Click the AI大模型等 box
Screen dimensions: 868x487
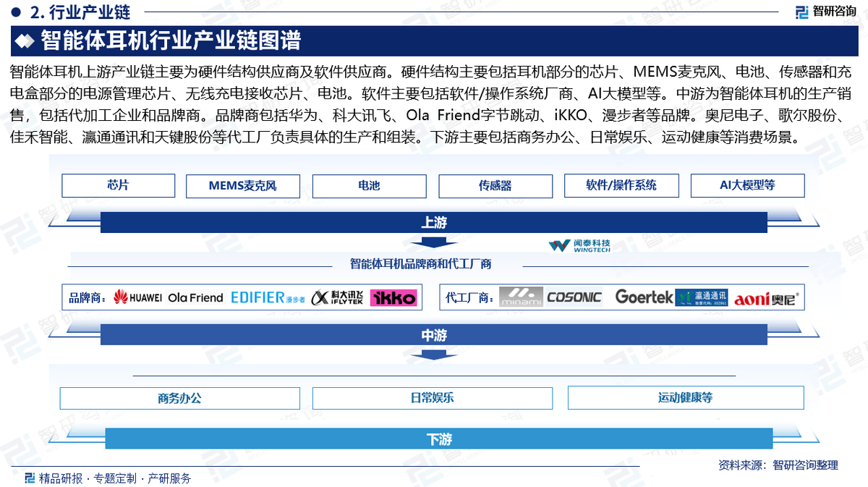tap(748, 185)
